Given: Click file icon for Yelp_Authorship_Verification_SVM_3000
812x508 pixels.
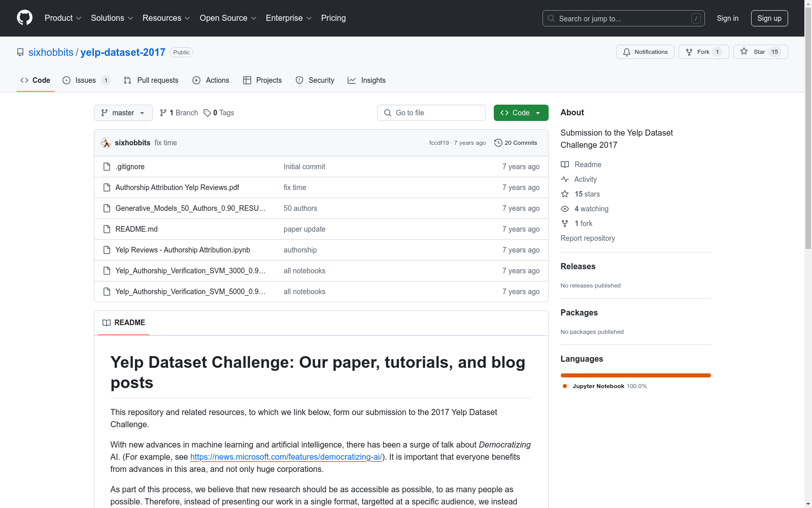Looking at the screenshot, I should pos(107,271).
